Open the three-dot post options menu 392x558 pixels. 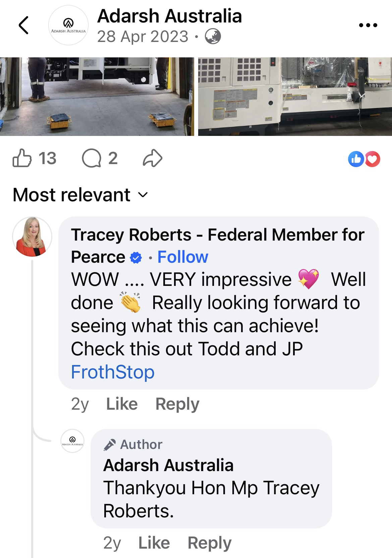point(368,25)
